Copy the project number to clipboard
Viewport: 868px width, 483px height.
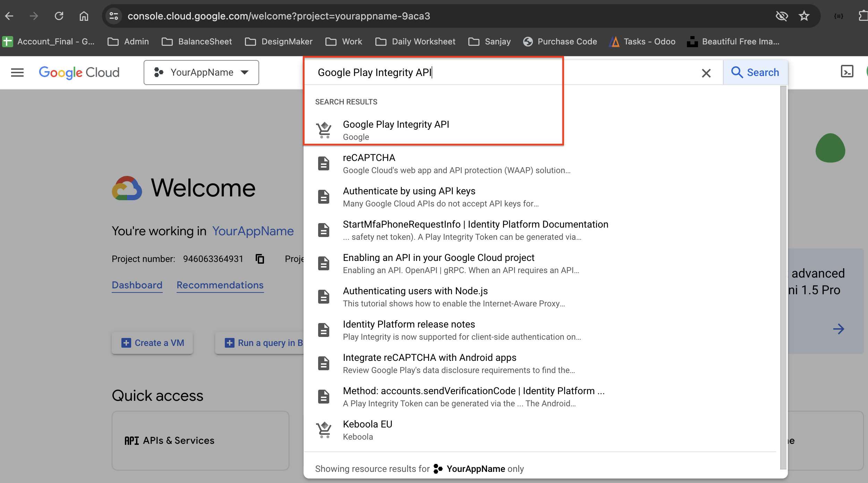260,259
